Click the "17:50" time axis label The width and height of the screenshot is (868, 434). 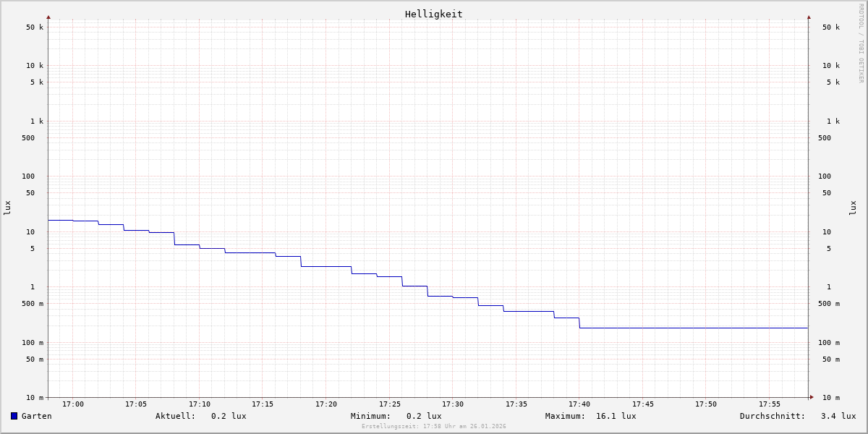click(x=706, y=404)
